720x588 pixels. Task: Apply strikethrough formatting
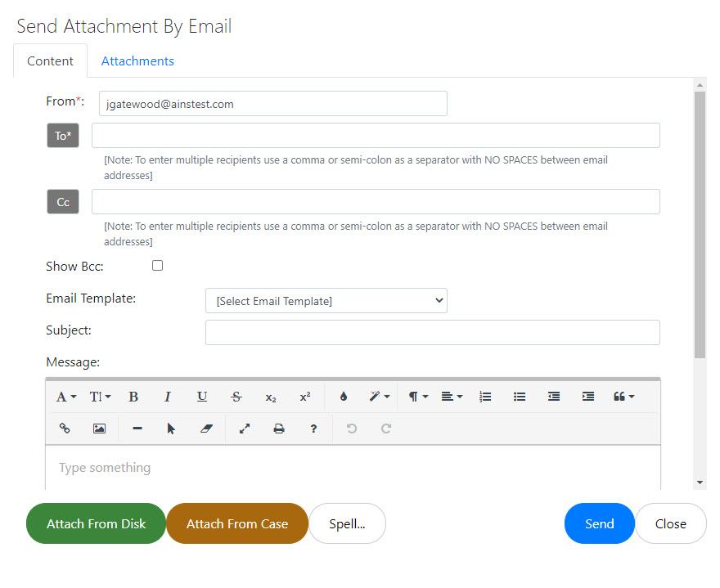pyautogui.click(x=236, y=397)
